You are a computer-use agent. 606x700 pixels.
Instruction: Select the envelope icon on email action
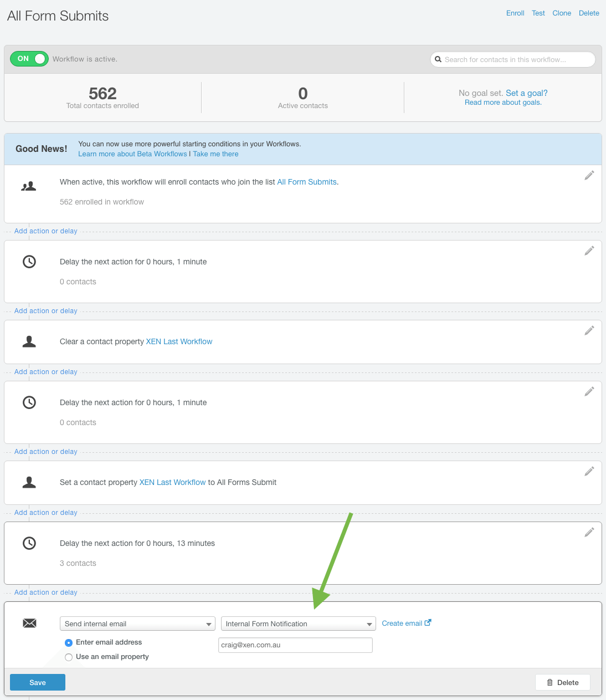click(29, 623)
